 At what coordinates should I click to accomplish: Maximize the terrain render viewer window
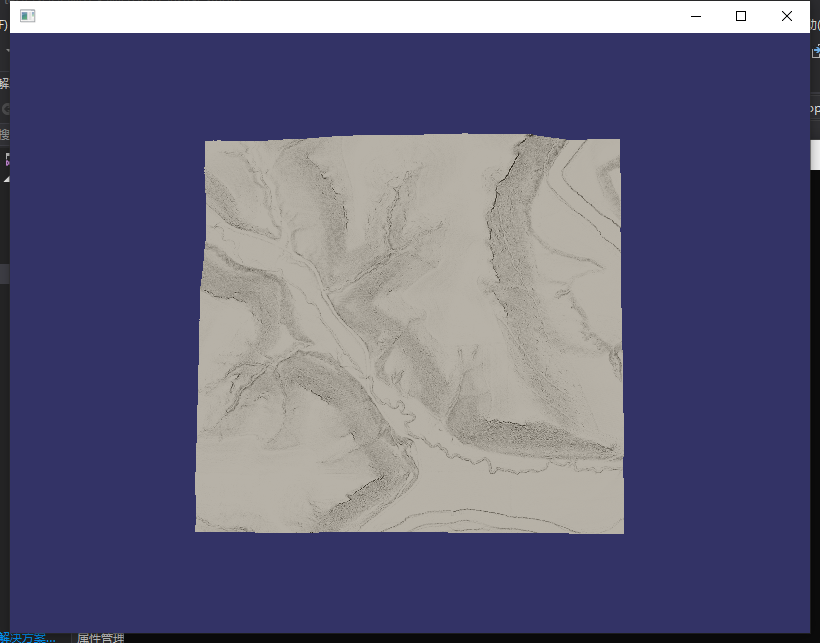click(x=741, y=16)
